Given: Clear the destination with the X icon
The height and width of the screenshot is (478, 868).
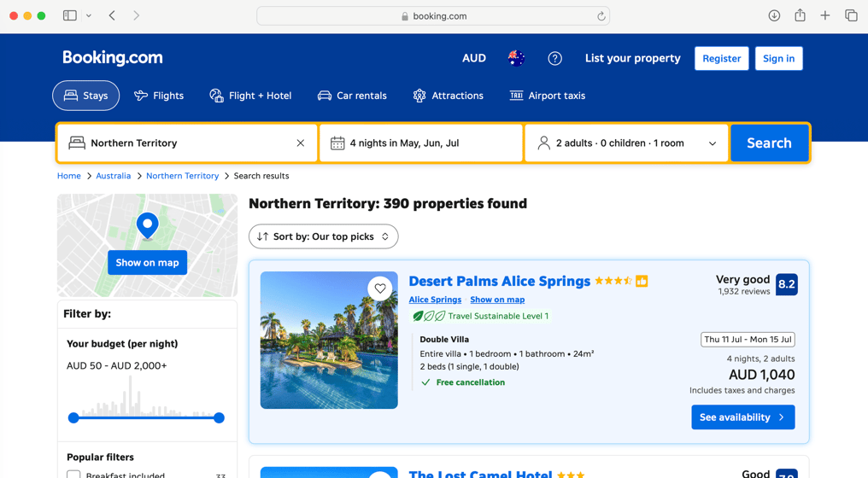Looking at the screenshot, I should (301, 143).
